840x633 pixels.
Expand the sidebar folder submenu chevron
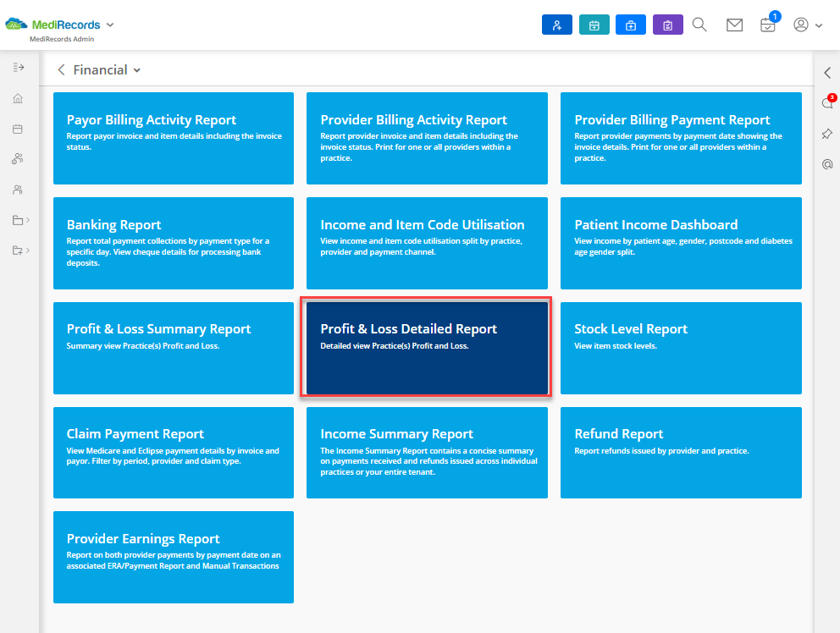tap(28, 220)
